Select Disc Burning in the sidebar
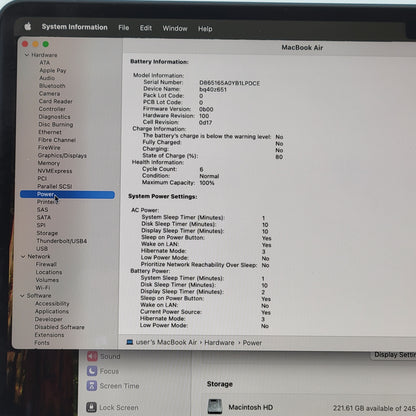 click(56, 124)
